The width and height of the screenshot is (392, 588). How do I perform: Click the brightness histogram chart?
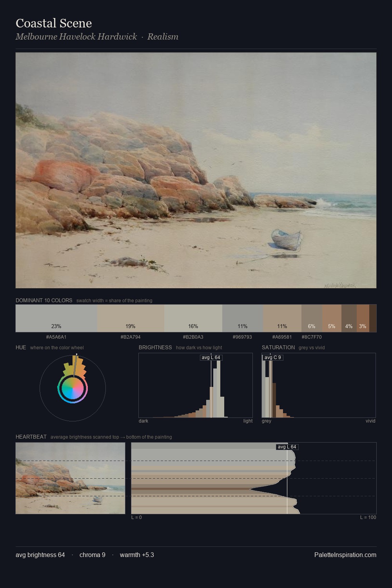196,385
